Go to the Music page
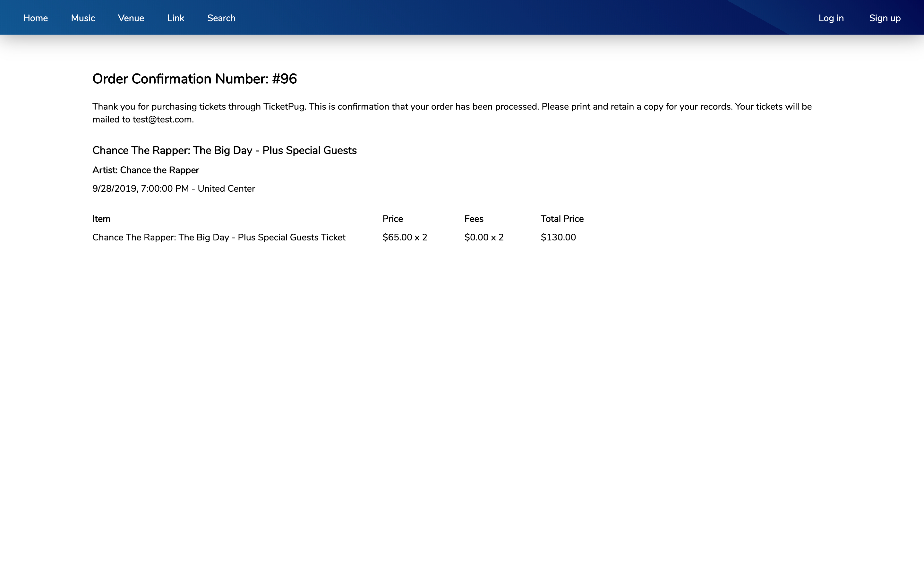 (83, 18)
